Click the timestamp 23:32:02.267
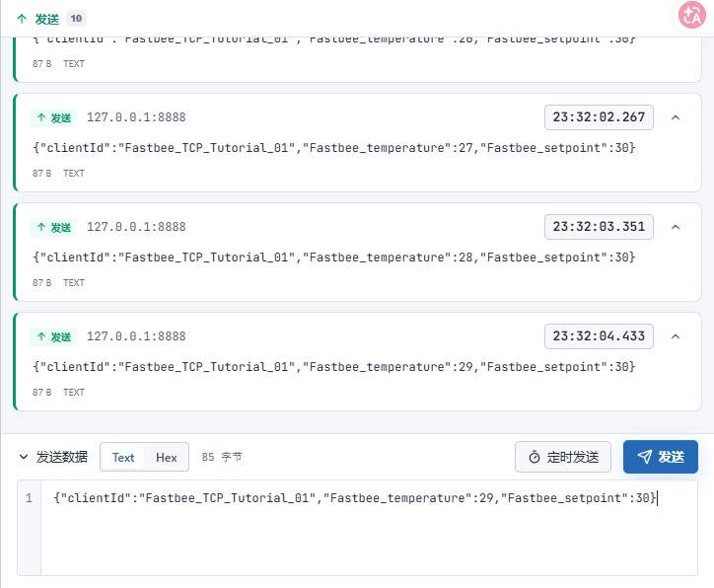This screenshot has width=714, height=588. pos(599,117)
